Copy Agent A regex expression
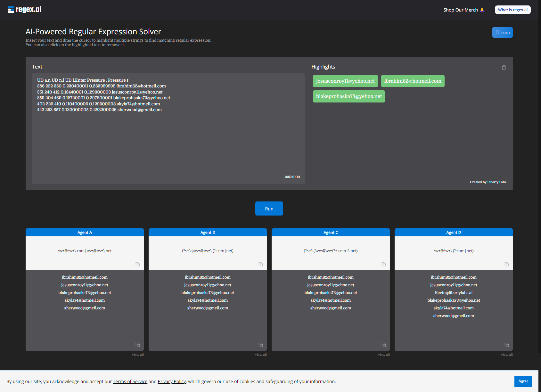Screen dimensions: 541x392 tap(138, 264)
